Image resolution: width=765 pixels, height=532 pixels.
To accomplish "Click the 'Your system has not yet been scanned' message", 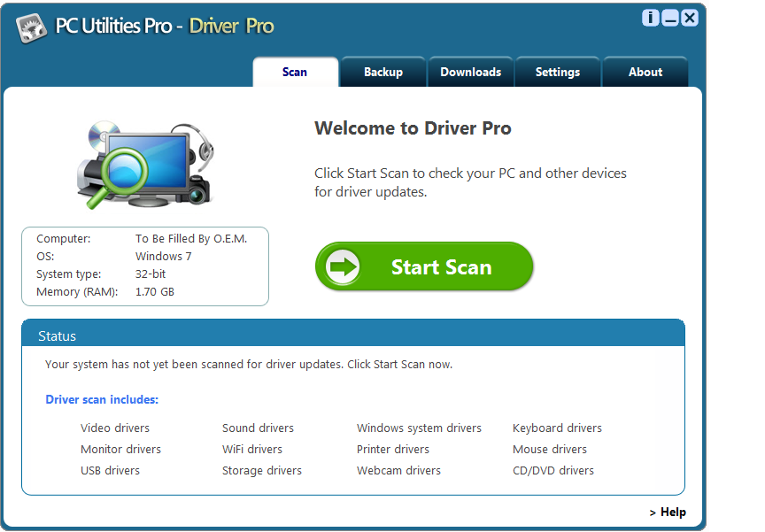I will click(x=249, y=365).
